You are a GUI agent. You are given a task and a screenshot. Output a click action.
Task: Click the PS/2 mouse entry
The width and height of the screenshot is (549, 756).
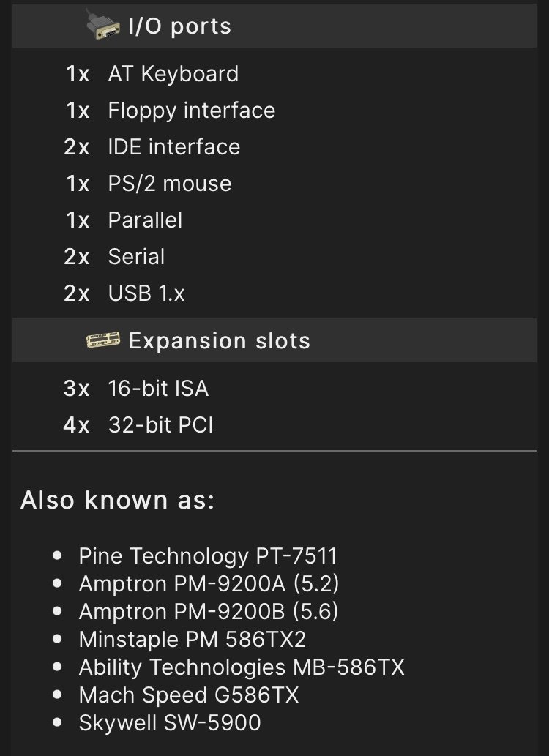coord(169,184)
